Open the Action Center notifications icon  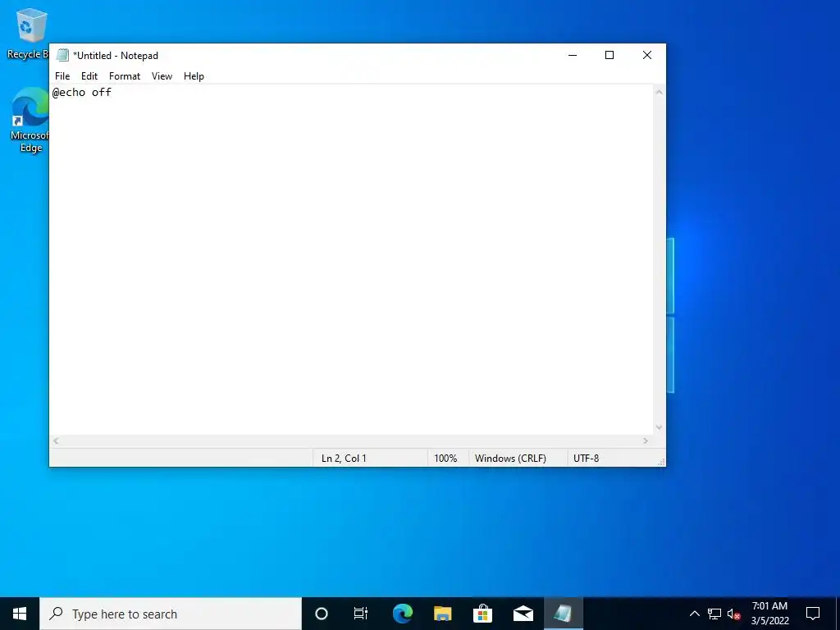813,614
